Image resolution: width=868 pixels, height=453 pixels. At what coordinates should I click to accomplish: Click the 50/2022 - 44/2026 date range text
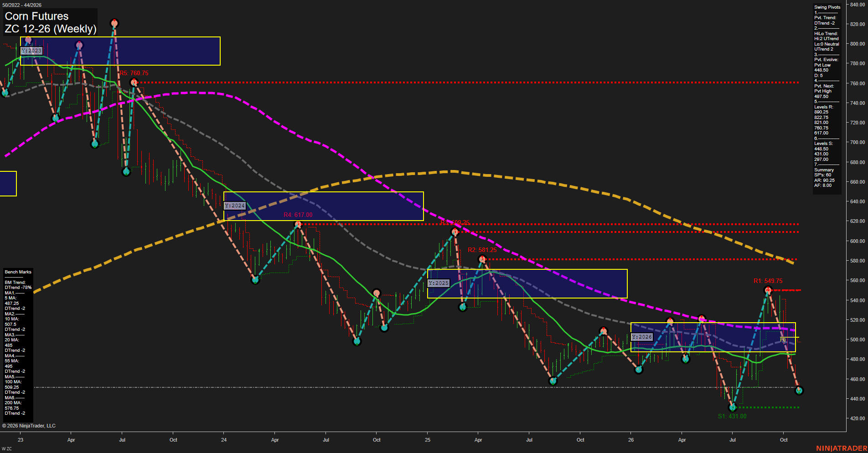tap(21, 5)
